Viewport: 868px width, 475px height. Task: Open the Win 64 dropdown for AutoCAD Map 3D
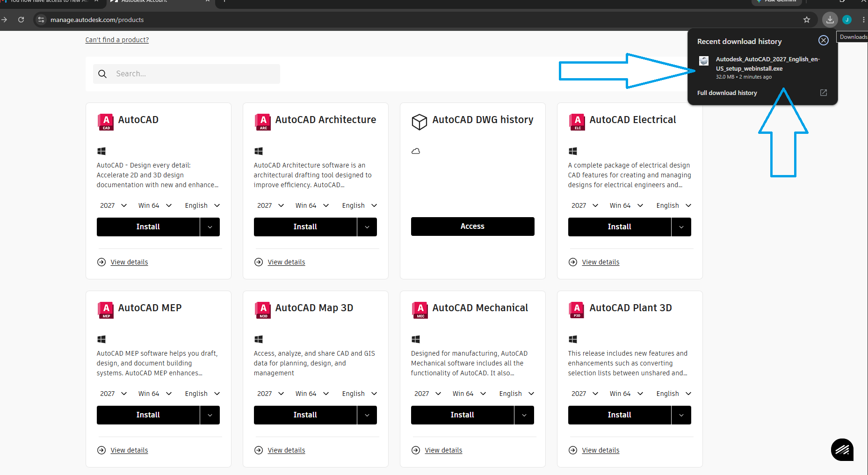pos(312,394)
